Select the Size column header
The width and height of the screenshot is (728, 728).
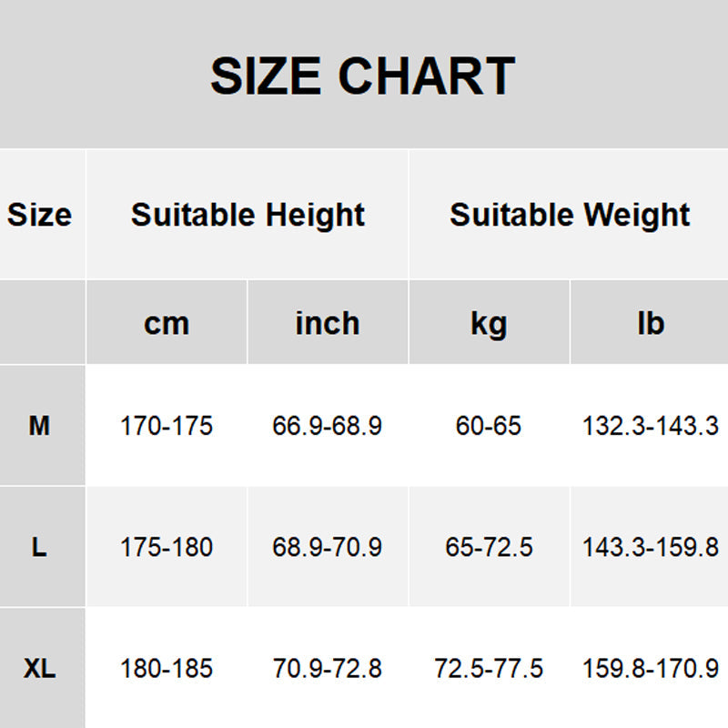pos(39,216)
